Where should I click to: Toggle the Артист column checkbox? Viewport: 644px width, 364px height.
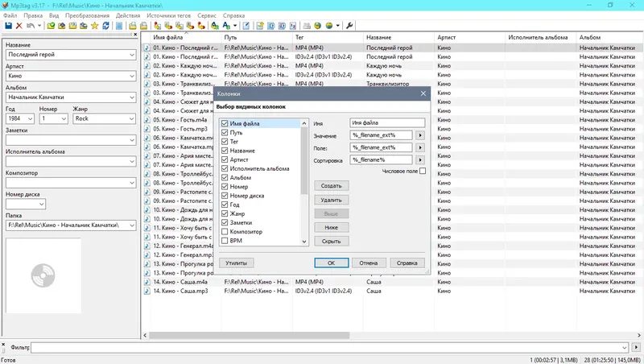[225, 159]
